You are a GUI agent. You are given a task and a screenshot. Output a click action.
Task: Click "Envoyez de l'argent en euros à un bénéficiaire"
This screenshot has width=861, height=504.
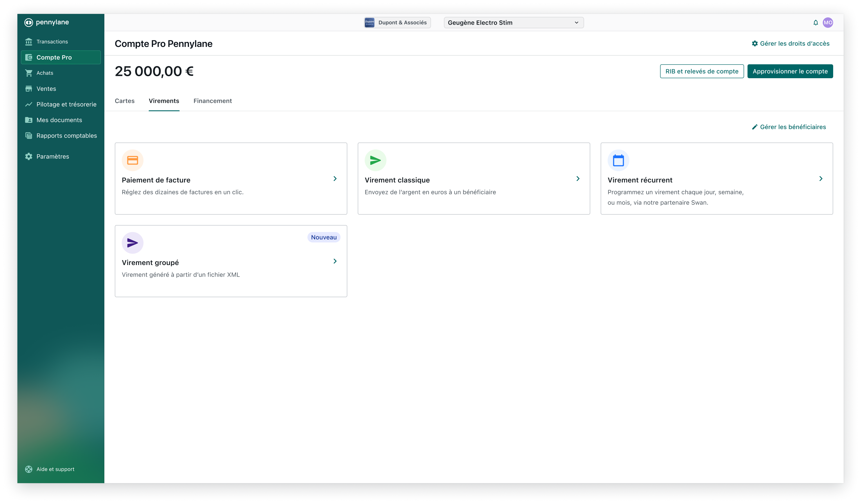click(x=430, y=192)
